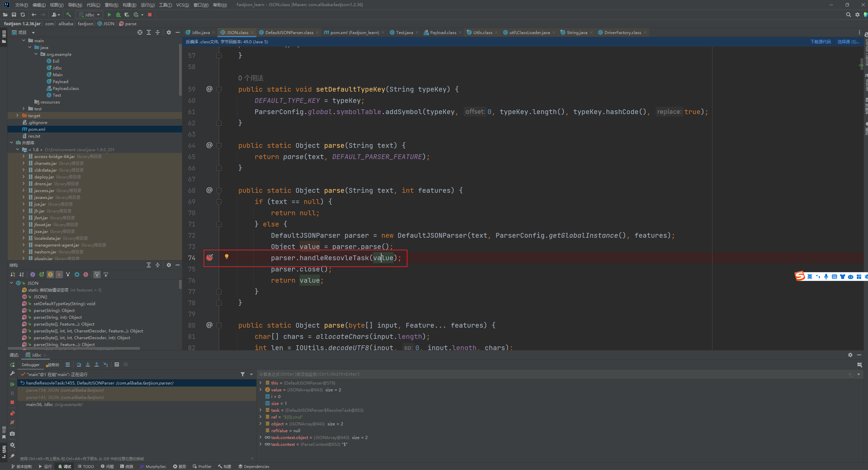Open project view mode dropdown arrow

tap(33, 32)
